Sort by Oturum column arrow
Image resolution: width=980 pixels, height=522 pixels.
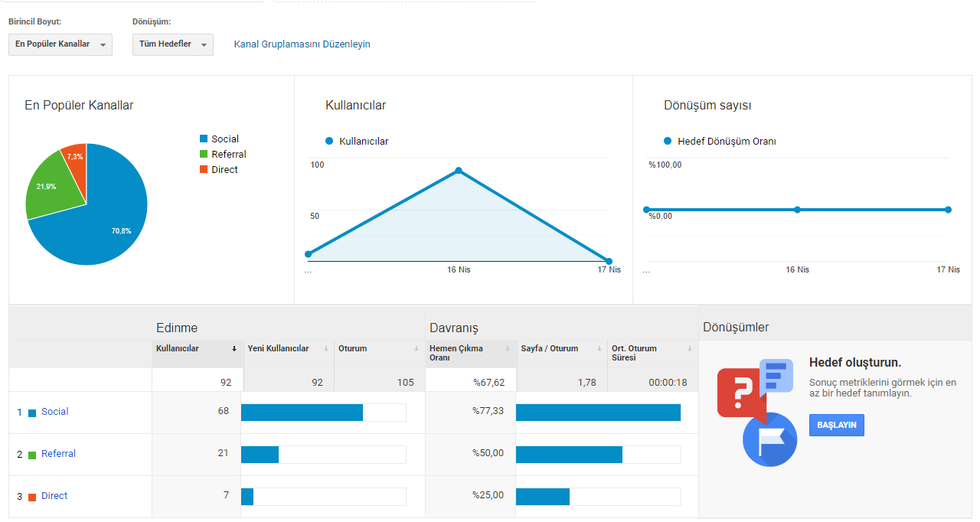coord(416,349)
